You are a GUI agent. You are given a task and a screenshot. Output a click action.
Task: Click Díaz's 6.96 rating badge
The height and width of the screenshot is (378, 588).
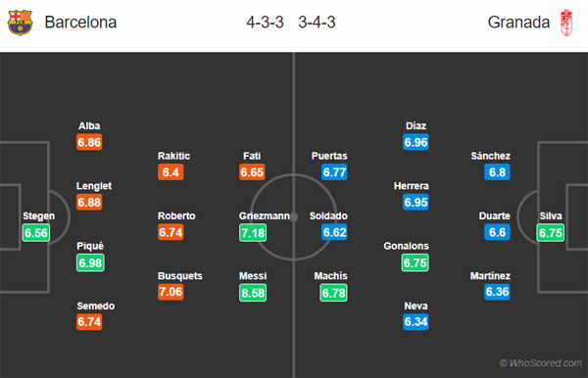[416, 142]
